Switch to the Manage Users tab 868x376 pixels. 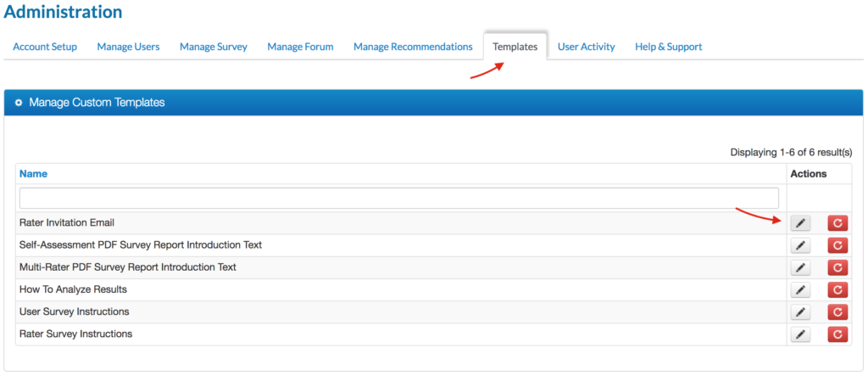(x=128, y=47)
